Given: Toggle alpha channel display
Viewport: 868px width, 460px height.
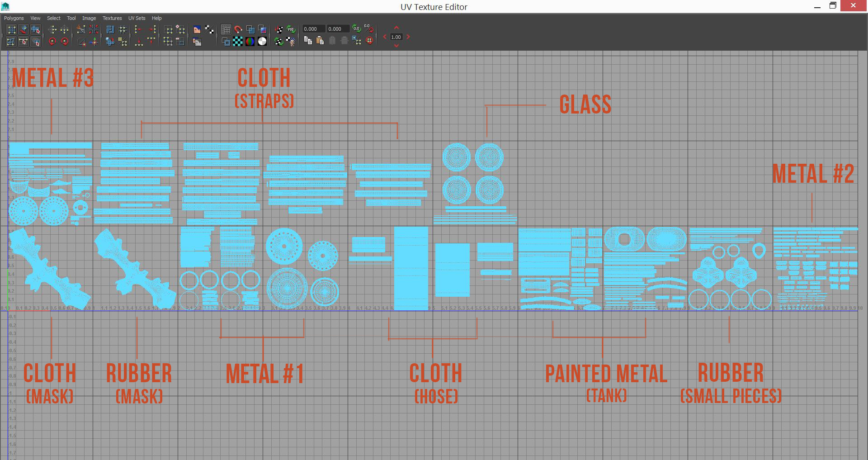Looking at the screenshot, I should (x=262, y=42).
